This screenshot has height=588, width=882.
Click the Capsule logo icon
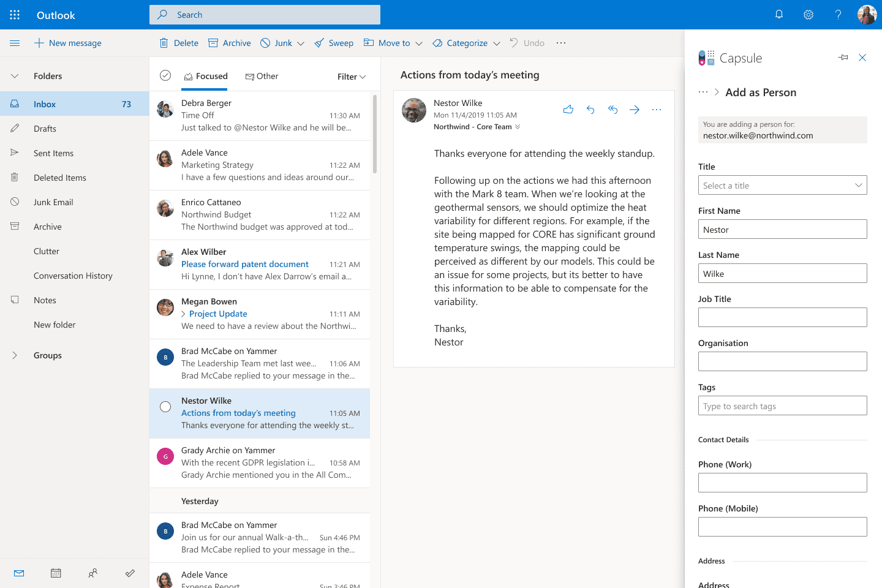706,57
